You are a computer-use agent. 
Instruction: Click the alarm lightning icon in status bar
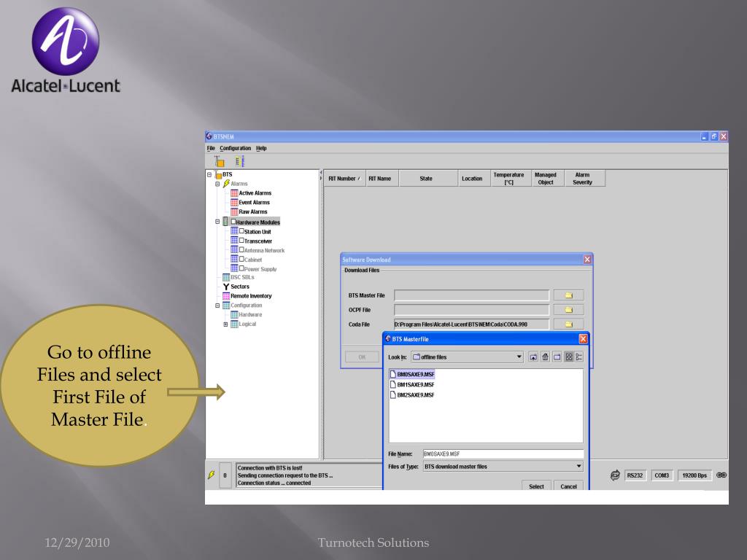pos(211,475)
